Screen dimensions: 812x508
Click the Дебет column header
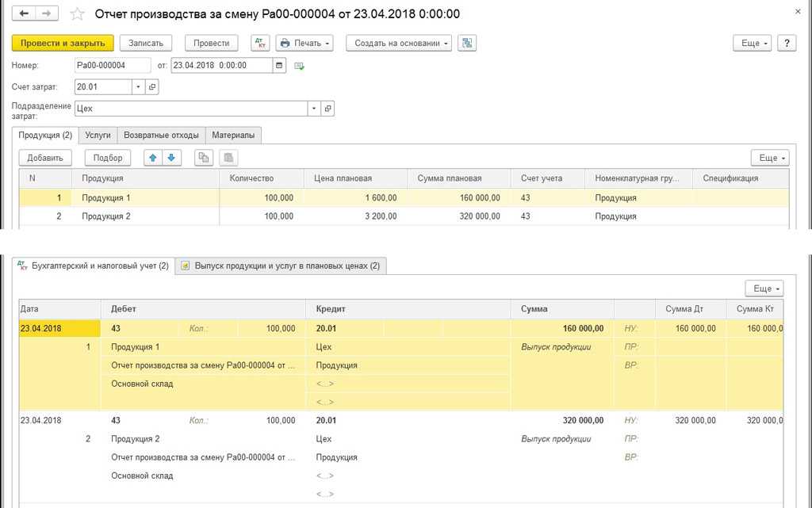[203, 309]
